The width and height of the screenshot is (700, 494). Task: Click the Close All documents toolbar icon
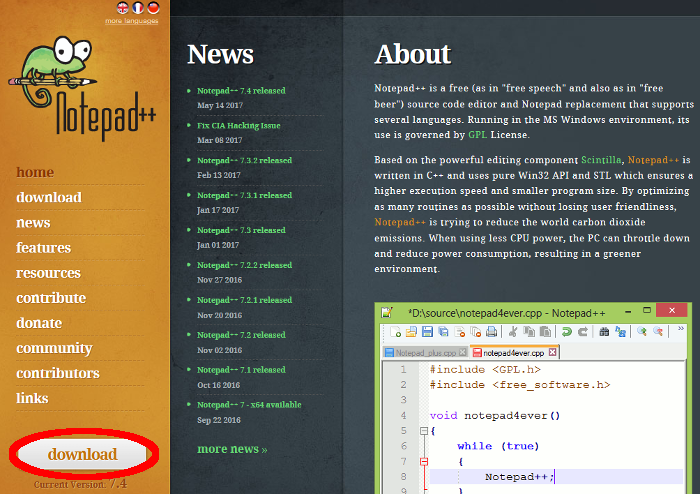coord(475,332)
